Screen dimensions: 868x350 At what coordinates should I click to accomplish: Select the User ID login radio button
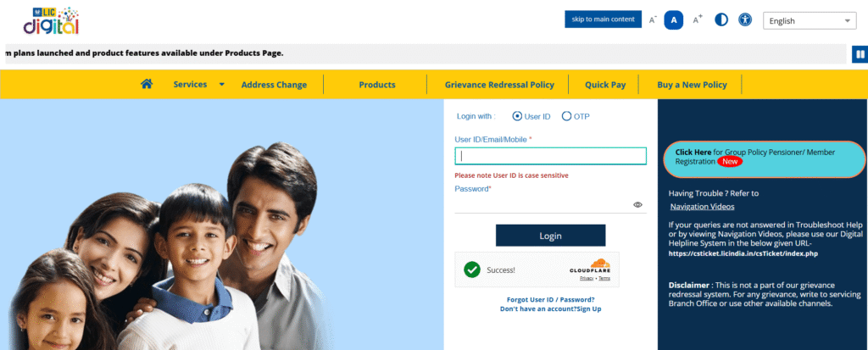518,116
